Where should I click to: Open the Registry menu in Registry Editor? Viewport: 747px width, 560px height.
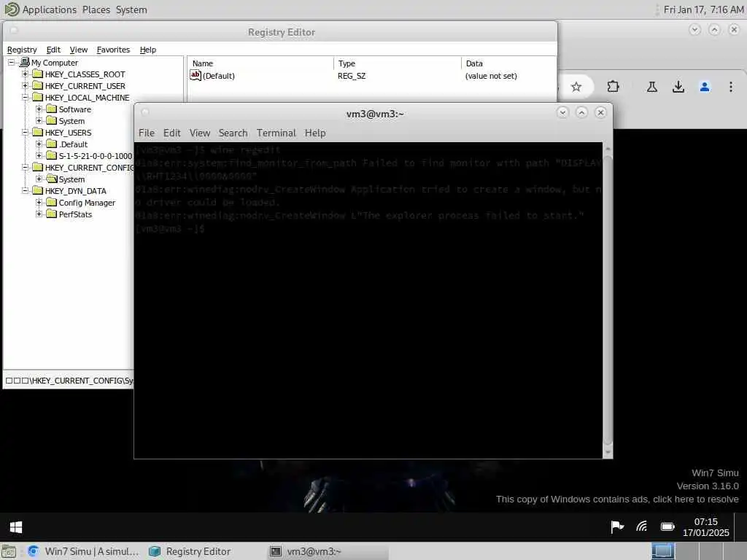coord(22,50)
